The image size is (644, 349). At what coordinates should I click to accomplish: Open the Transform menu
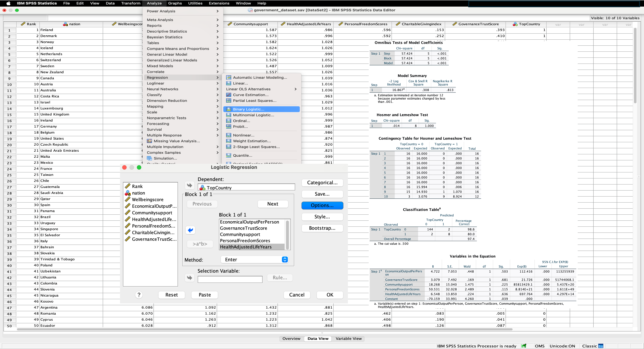[x=131, y=3]
